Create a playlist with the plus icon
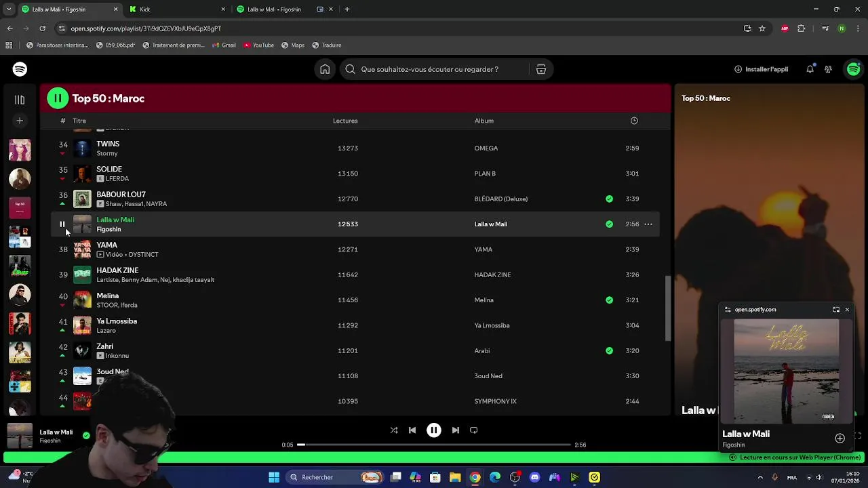 pos(20,121)
